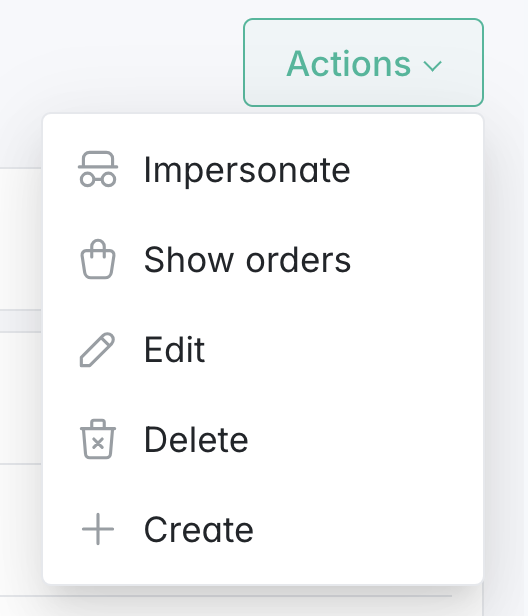This screenshot has width=528, height=616.
Task: Click the word "Actions" label text
Action: tap(348, 63)
